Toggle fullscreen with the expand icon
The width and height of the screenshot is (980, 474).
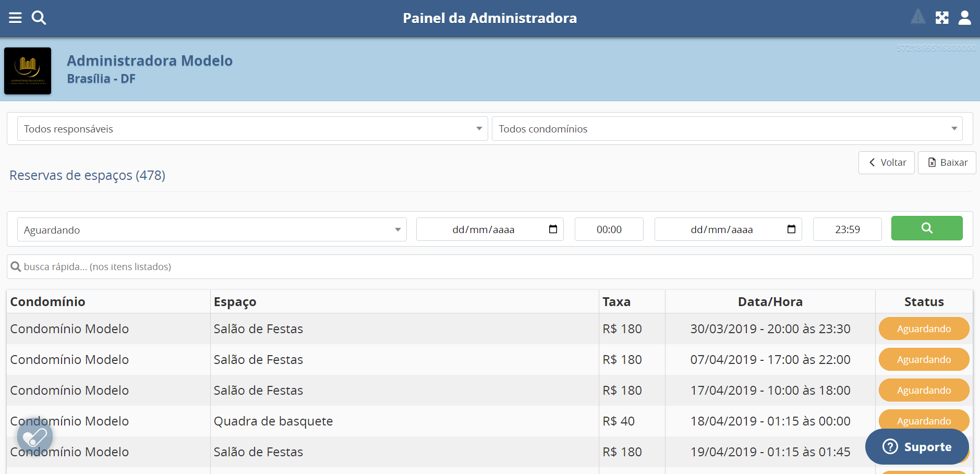click(942, 18)
